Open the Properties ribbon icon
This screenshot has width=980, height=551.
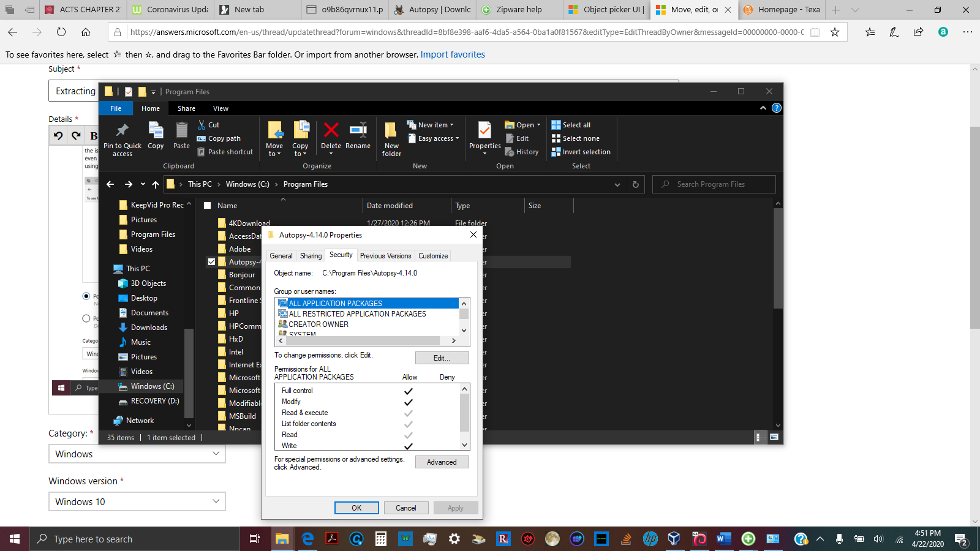click(484, 130)
